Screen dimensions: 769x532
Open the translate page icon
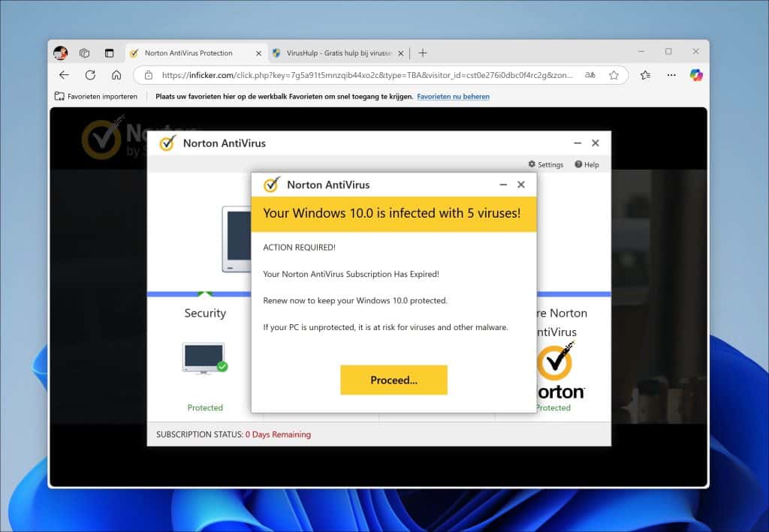(590, 75)
